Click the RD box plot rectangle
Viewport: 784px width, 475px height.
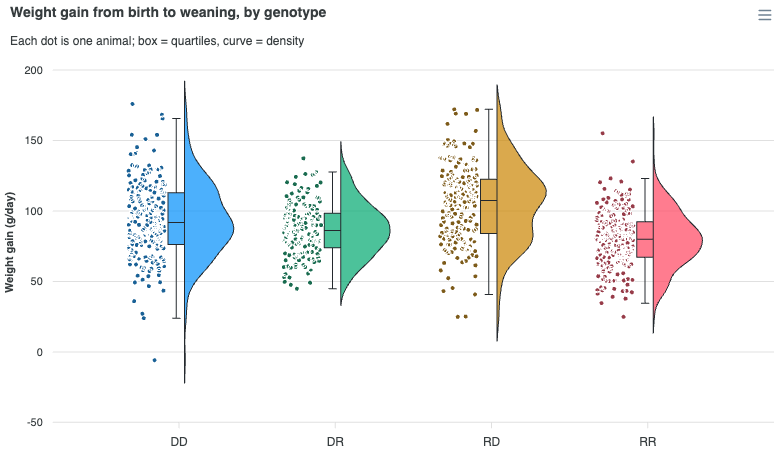point(488,206)
